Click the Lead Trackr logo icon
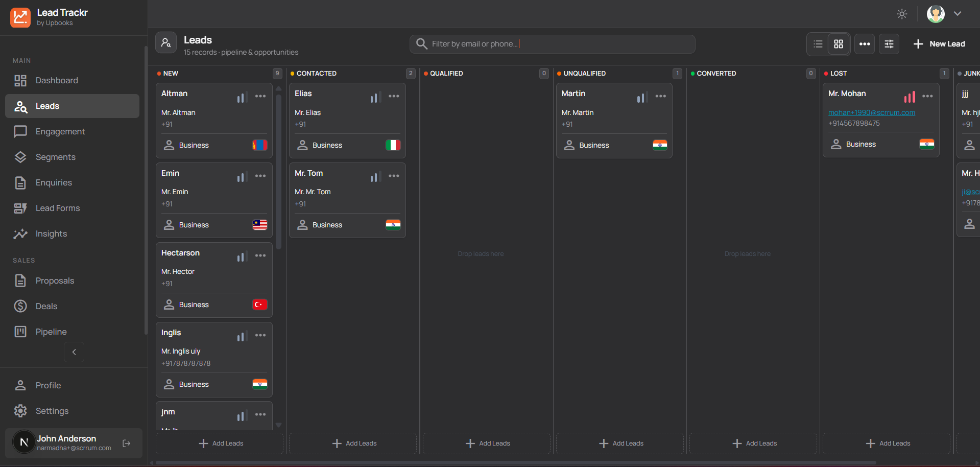 click(20, 17)
